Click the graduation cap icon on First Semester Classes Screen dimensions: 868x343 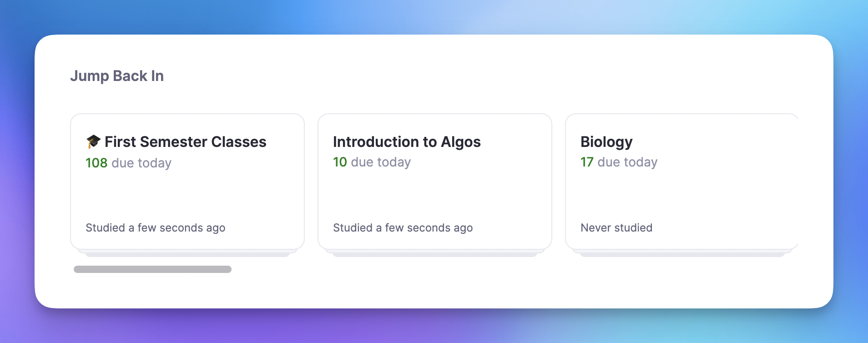point(93,141)
